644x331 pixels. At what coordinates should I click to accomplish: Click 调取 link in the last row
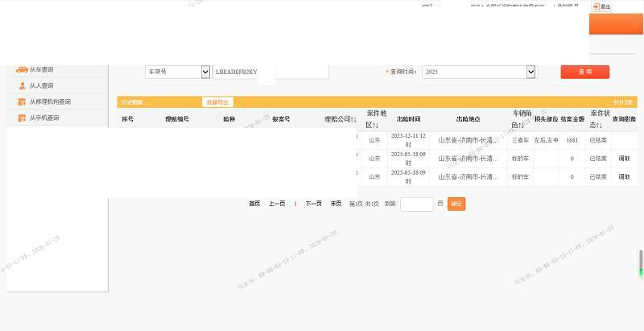point(624,176)
